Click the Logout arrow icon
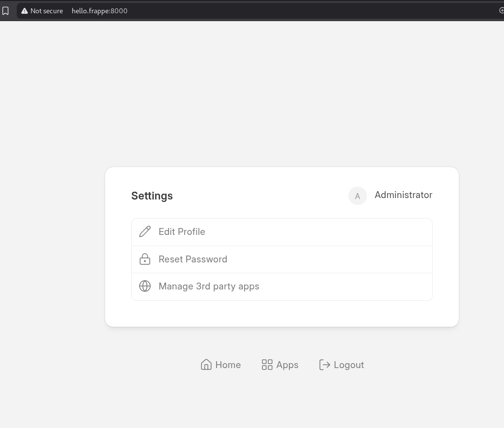The width and height of the screenshot is (504, 428). pyautogui.click(x=324, y=365)
